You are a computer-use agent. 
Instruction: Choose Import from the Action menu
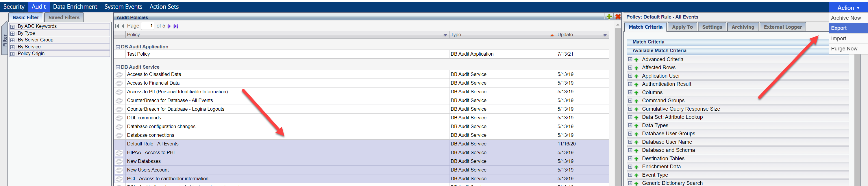coord(848,39)
